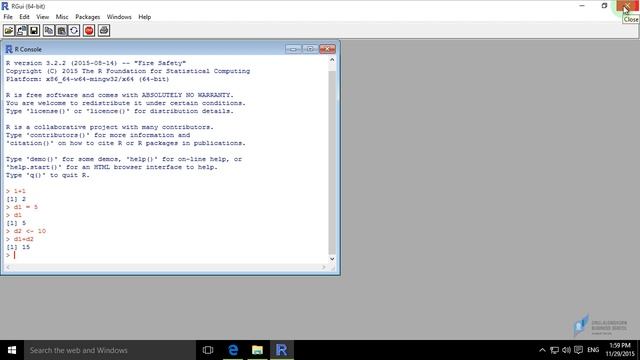Print using the printer toolbar icon
640x360 pixels.
[x=104, y=31]
